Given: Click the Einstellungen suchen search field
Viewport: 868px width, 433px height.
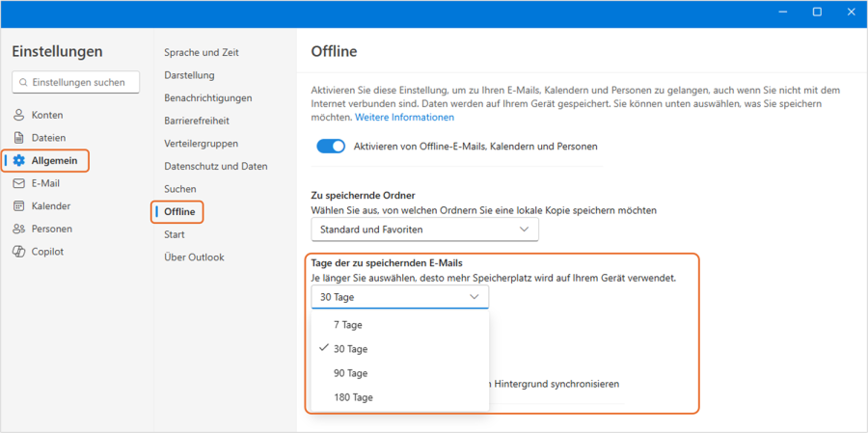Looking at the screenshot, I should click(x=76, y=82).
